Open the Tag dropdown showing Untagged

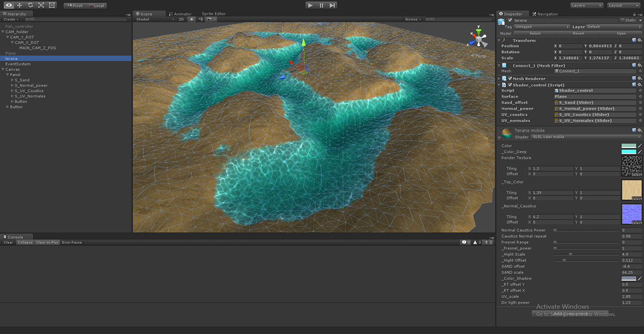541,26
